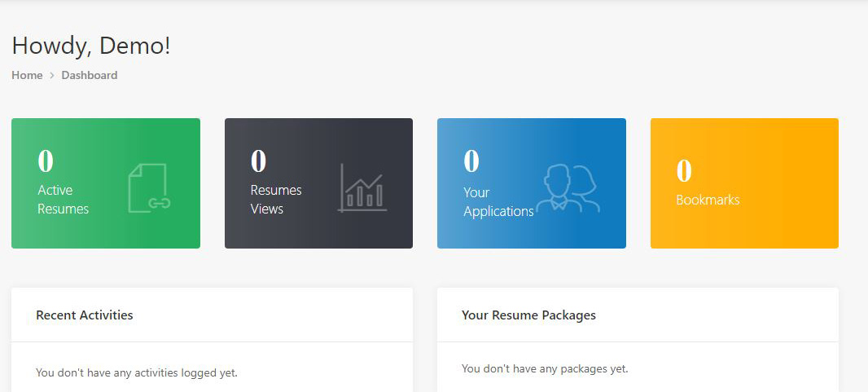Select the Dashboard breadcrumb item
This screenshot has height=392, width=868.
point(90,75)
